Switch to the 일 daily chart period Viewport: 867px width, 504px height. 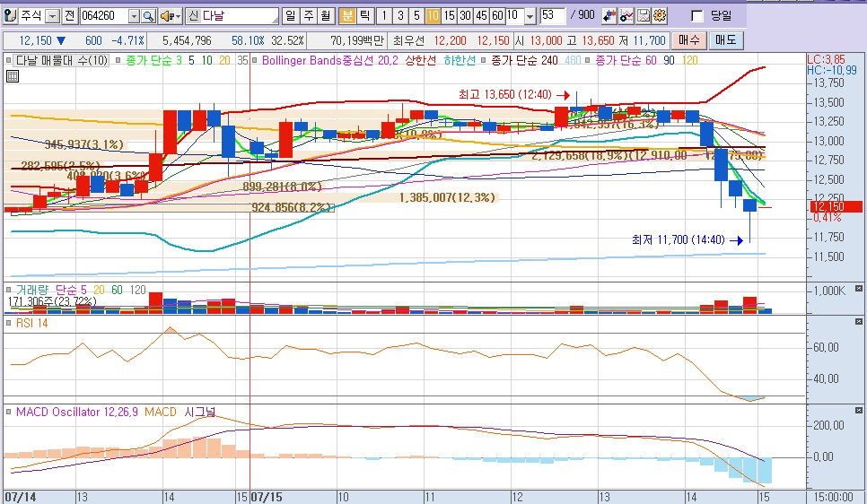289,16
